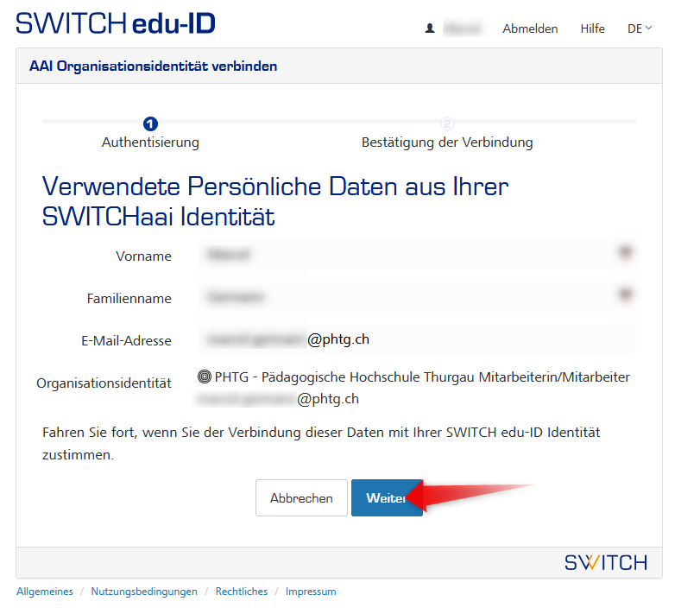700x614 pixels.
Task: Click the Bestätigung der Verbindung step label
Action: tap(447, 142)
